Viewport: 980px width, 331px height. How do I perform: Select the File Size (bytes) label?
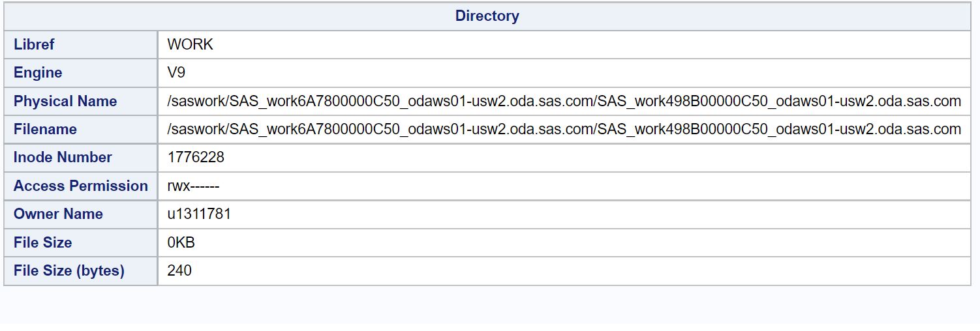[x=69, y=270]
